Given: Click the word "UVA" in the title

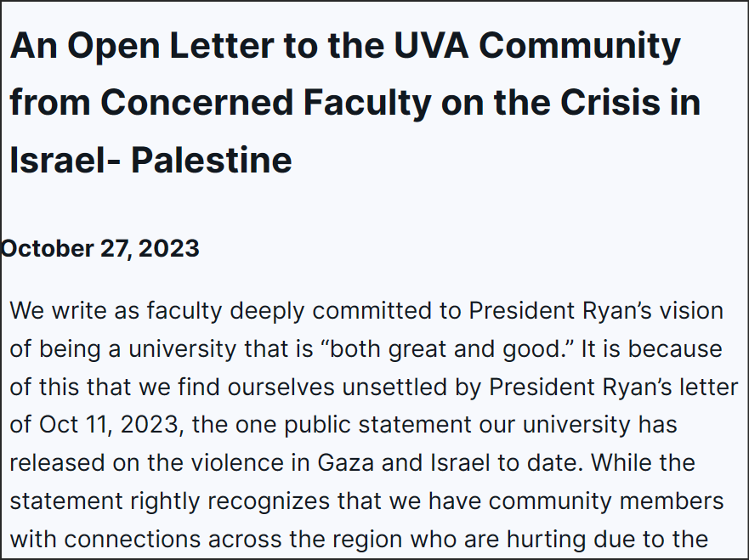Looking at the screenshot, I should (x=431, y=45).
